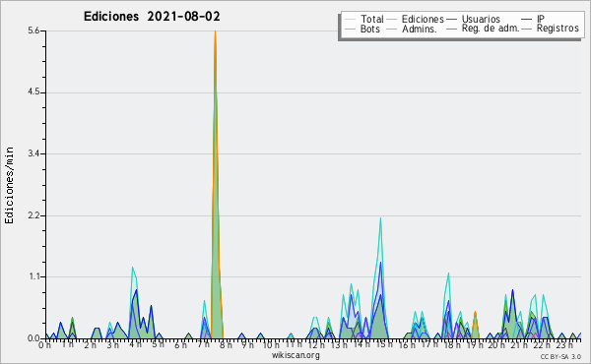Viewport: 591px width, 364px height.
Task: Click the y-axis value 3.4
Action: [33, 153]
